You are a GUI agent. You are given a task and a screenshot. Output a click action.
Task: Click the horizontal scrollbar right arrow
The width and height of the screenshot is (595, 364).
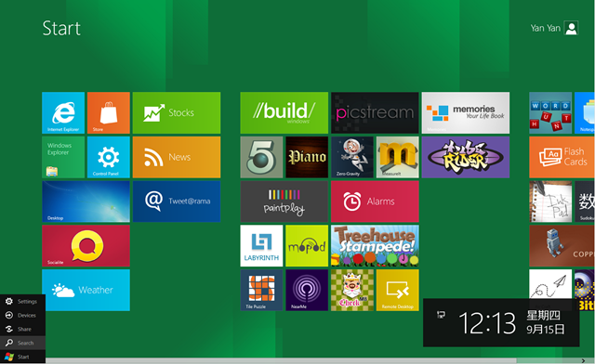click(583, 360)
